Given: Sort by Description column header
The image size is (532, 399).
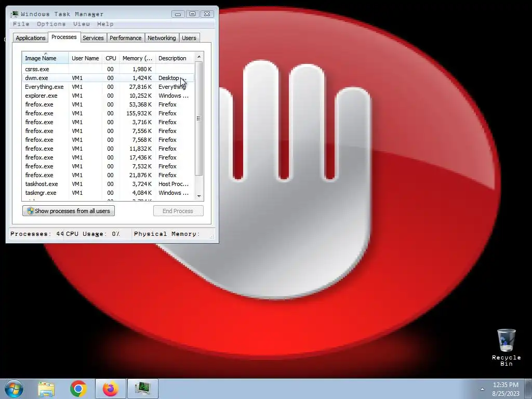Looking at the screenshot, I should tap(175, 58).
